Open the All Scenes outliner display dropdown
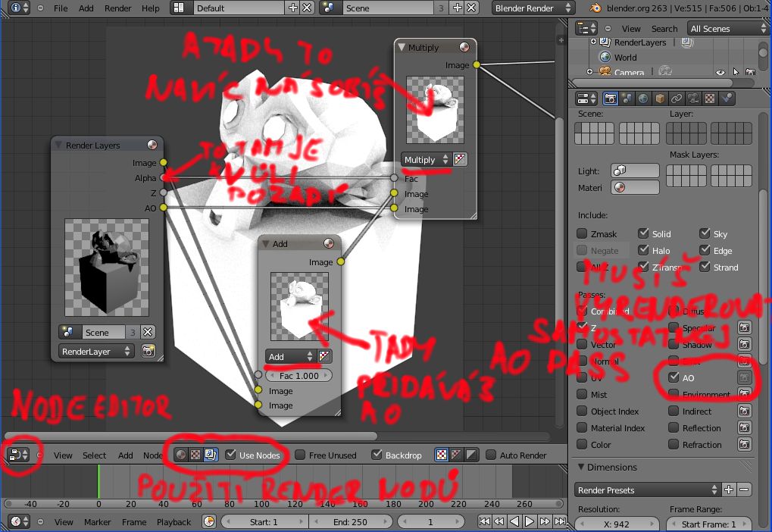The height and width of the screenshot is (532, 772). (x=729, y=29)
